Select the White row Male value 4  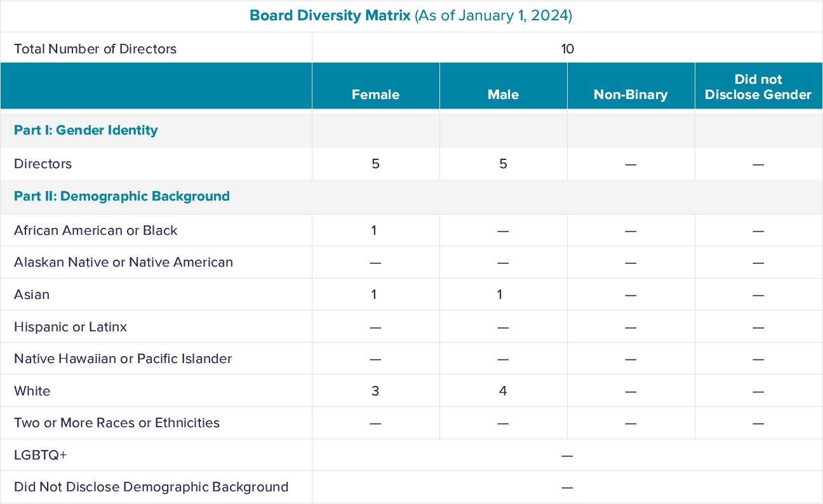tap(503, 391)
